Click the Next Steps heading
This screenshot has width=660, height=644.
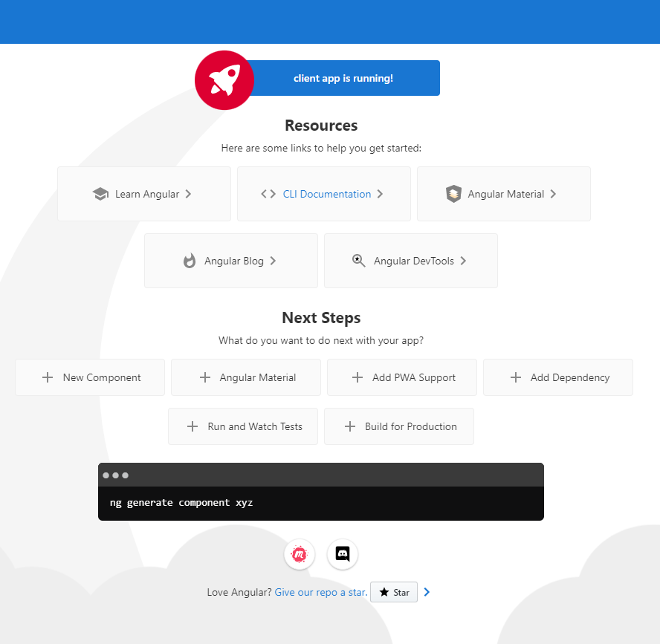[321, 318]
